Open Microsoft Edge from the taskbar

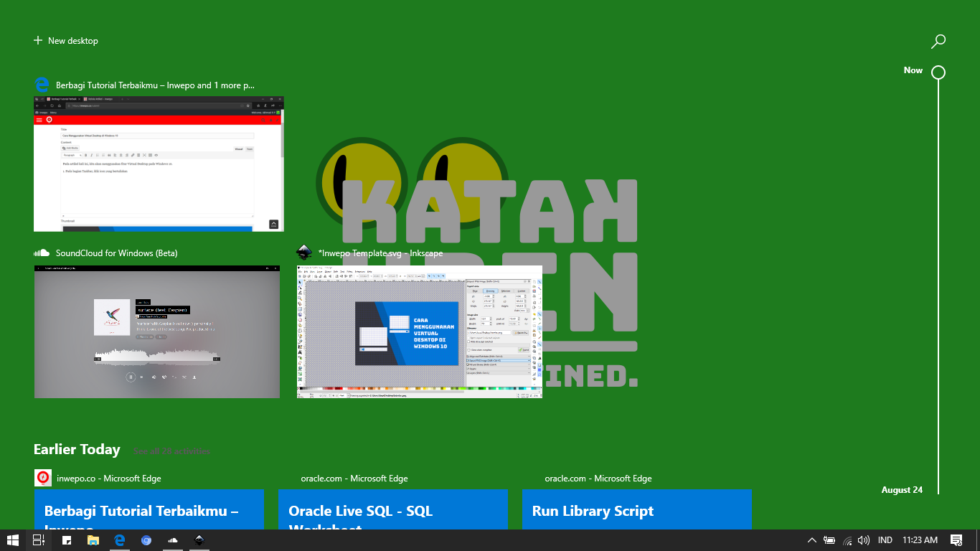(120, 540)
